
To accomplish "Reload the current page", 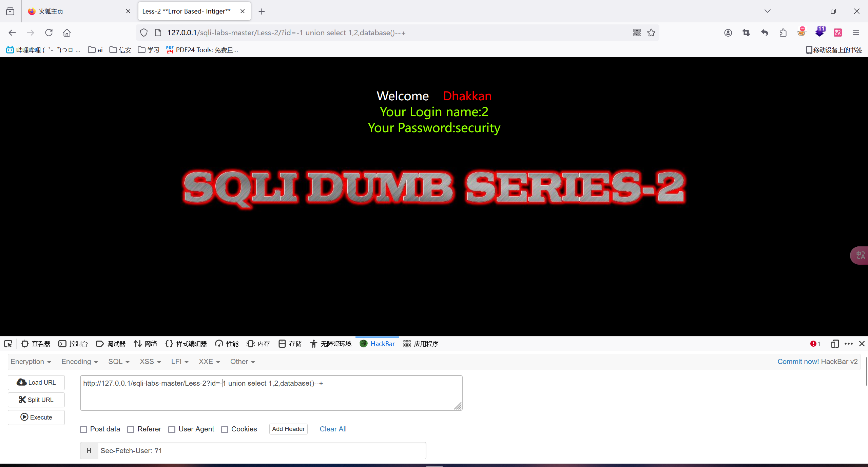I will 49,33.
